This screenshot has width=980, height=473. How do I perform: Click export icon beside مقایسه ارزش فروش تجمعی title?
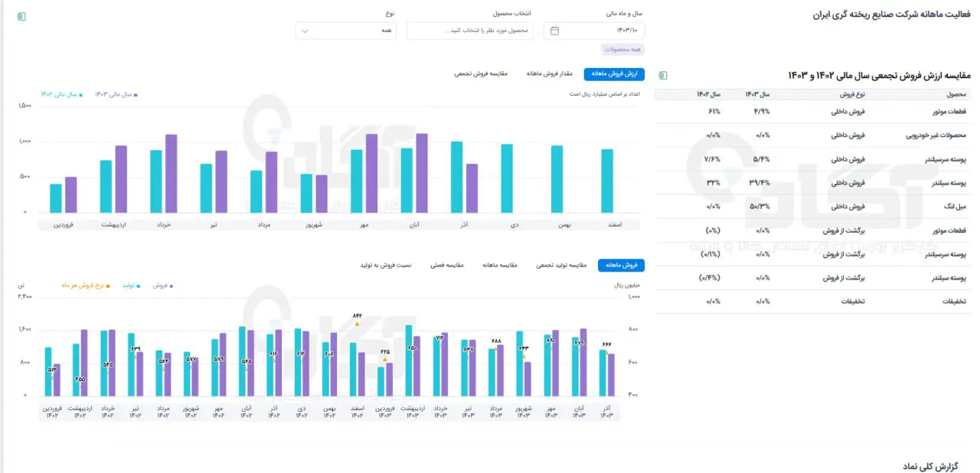click(663, 75)
